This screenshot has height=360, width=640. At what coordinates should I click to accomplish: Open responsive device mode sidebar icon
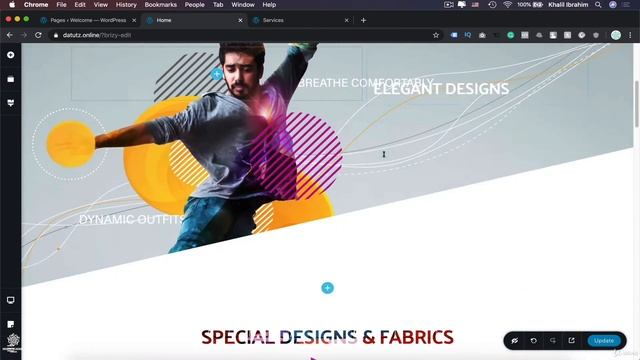[11, 300]
